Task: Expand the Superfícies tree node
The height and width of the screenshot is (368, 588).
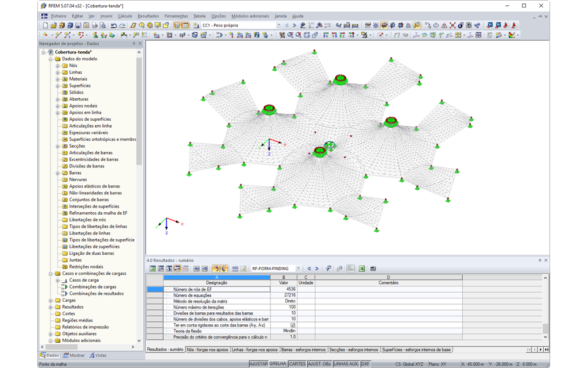Action: coord(58,86)
